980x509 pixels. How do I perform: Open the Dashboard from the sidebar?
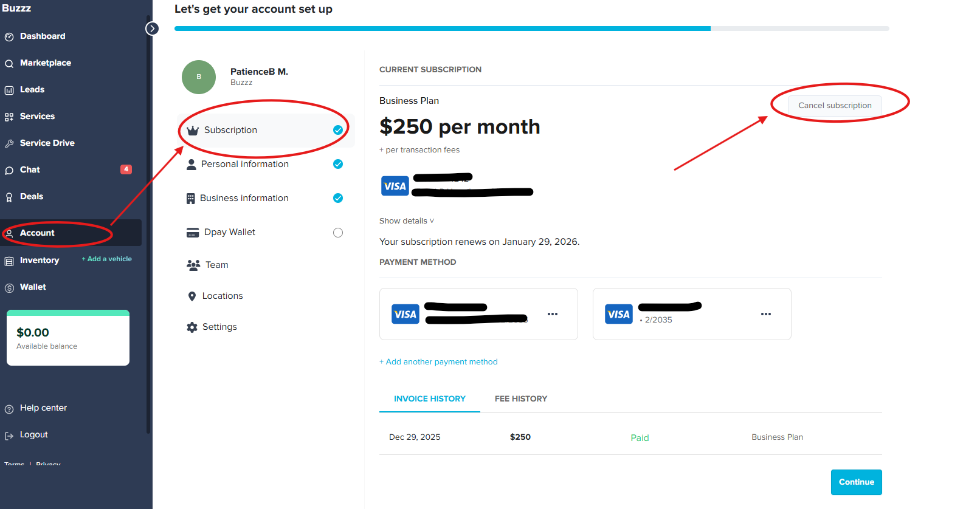coord(43,36)
